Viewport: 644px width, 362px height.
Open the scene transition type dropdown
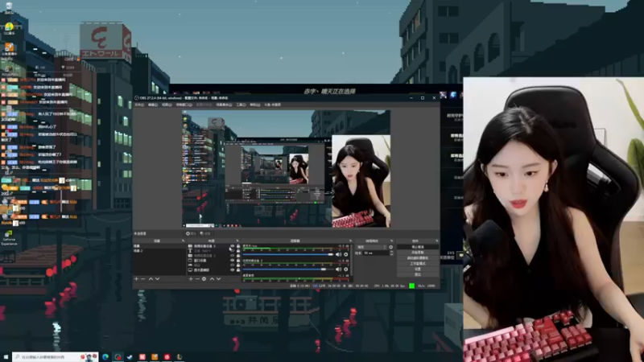click(x=372, y=247)
